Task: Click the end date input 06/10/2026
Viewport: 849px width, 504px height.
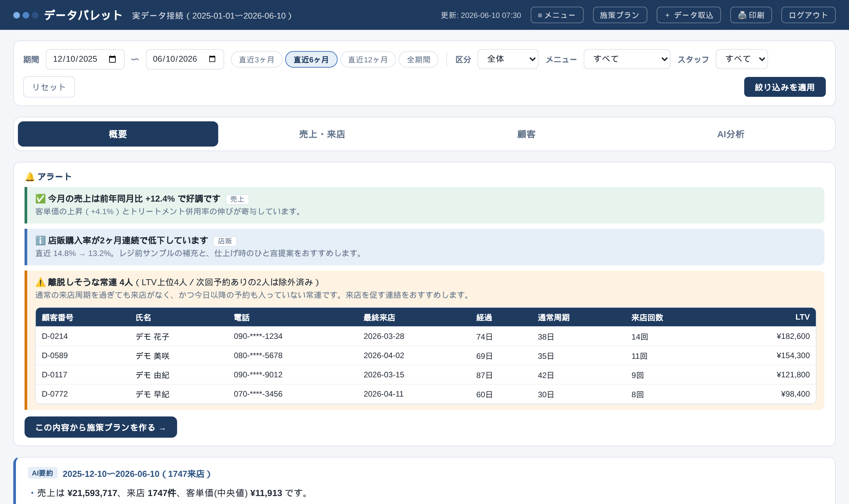Action: click(x=185, y=59)
